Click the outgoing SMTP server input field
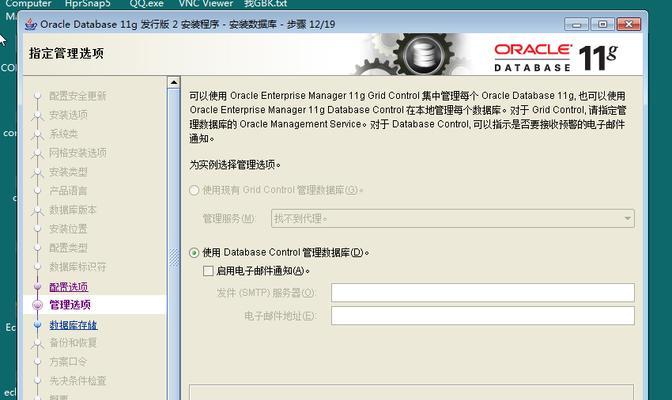Image resolution: width=672 pixels, height=400 pixels. click(483, 293)
